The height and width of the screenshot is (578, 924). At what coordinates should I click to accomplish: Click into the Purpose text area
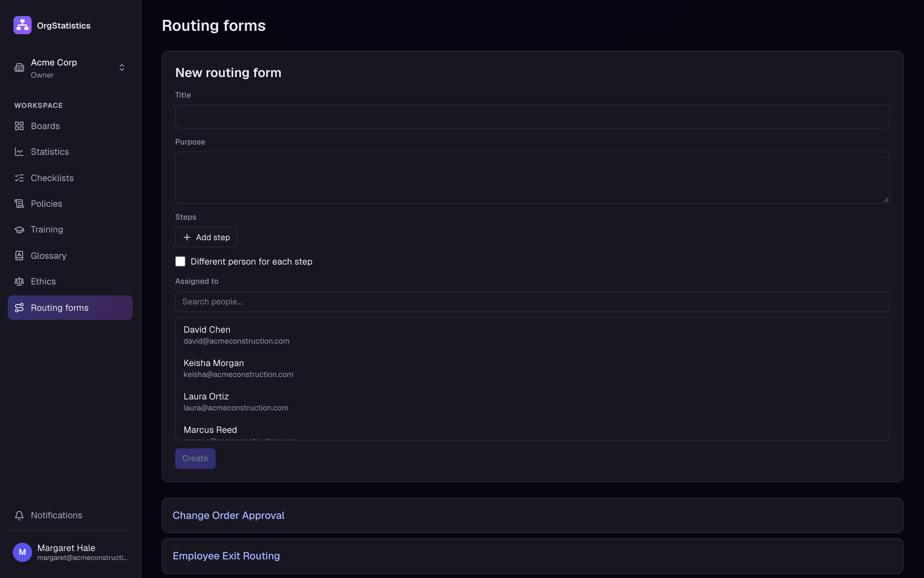click(532, 178)
